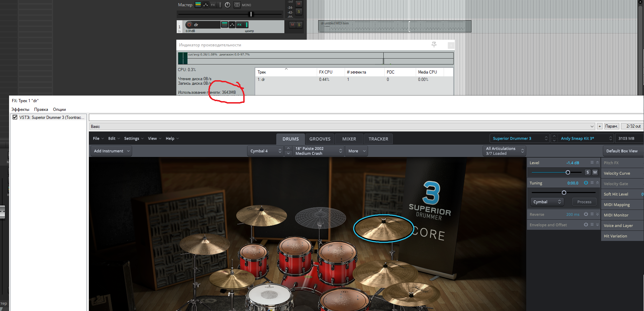The height and width of the screenshot is (311, 644).
Task: Select row '1: dr' in performance meter
Action: (x=354, y=79)
